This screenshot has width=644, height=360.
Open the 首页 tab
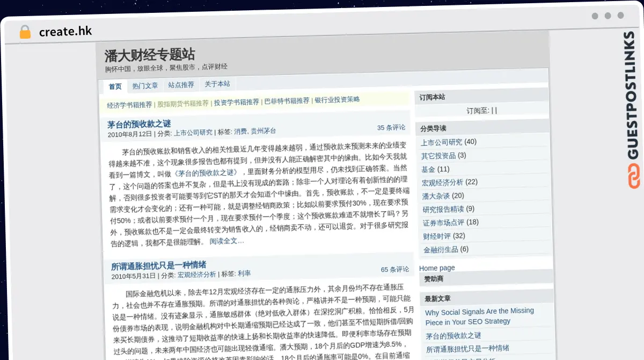click(x=115, y=87)
